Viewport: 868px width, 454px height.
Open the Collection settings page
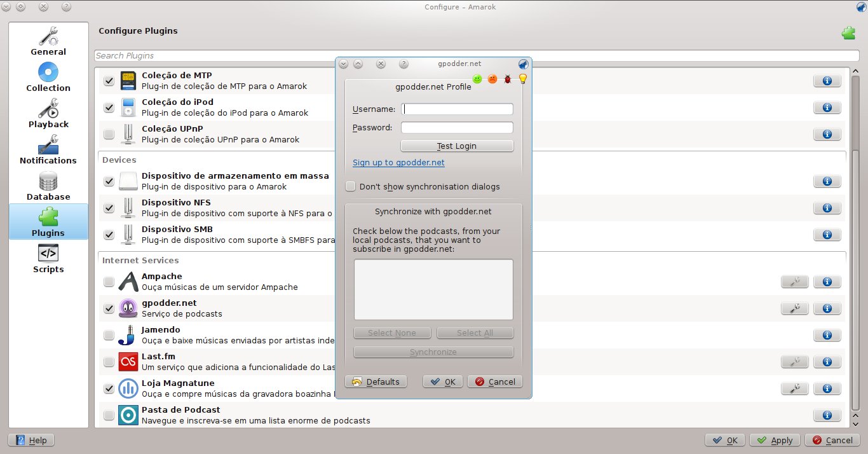pos(48,78)
